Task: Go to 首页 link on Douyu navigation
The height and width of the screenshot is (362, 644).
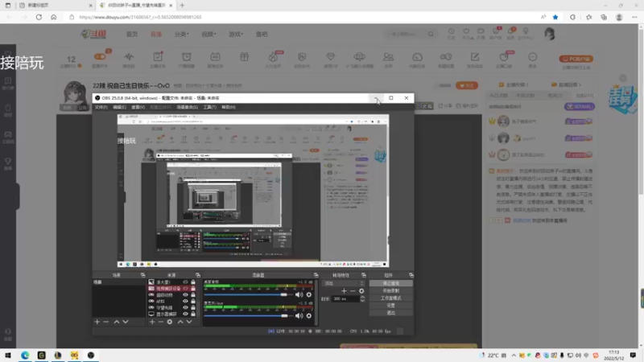Action: [x=132, y=34]
